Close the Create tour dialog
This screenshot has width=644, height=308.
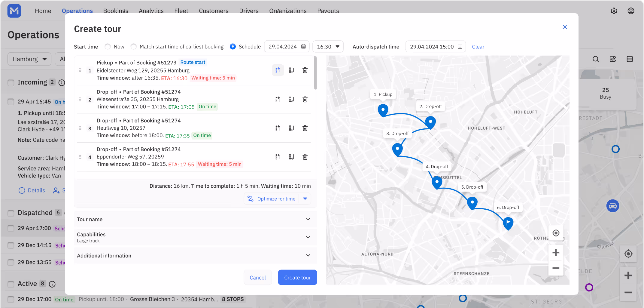pos(565,27)
